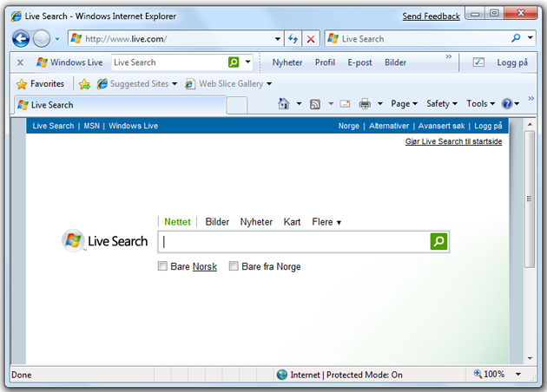The image size is (547, 392).
Task: Click the RSS Feeds icon
Action: (x=315, y=104)
